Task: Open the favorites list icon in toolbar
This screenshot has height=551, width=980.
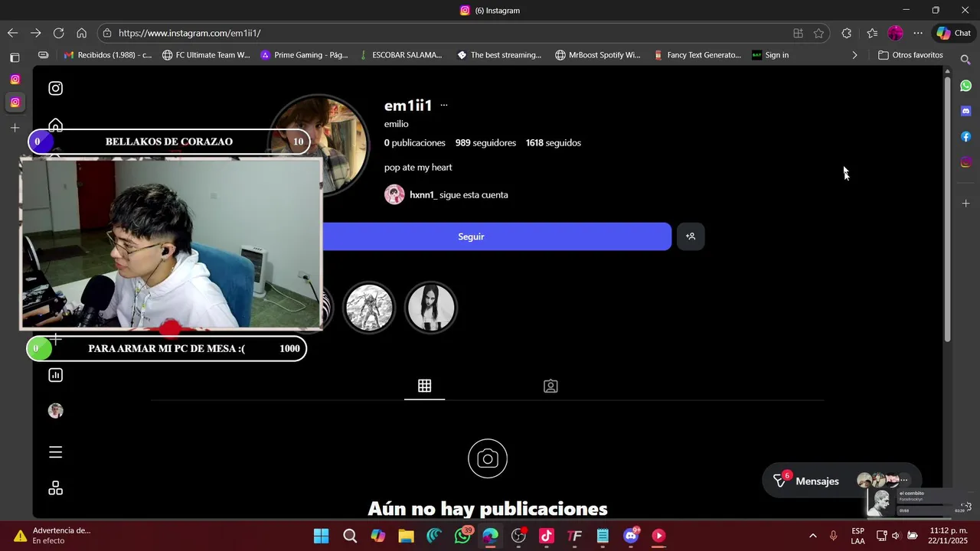Action: click(x=872, y=33)
